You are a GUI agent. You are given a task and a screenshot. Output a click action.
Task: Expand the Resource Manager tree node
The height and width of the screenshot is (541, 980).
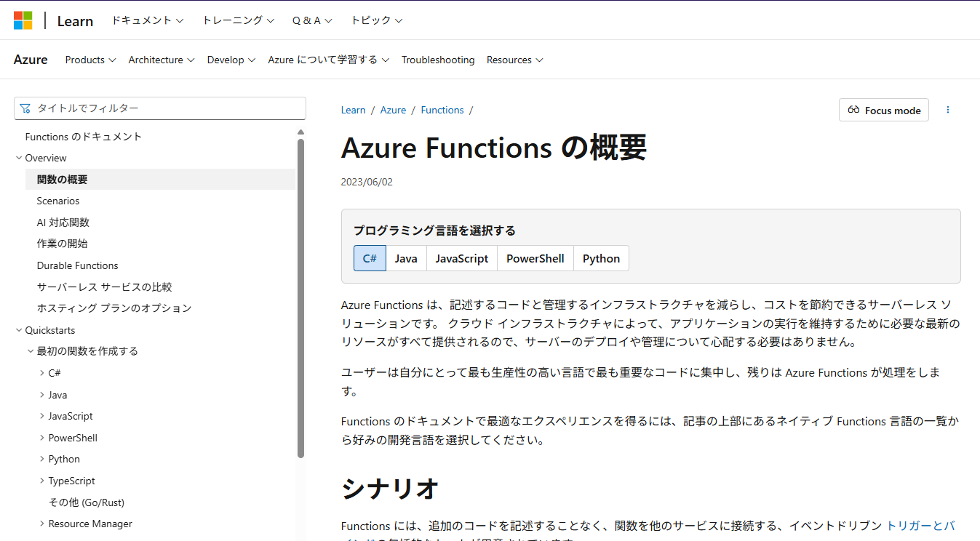tap(42, 524)
